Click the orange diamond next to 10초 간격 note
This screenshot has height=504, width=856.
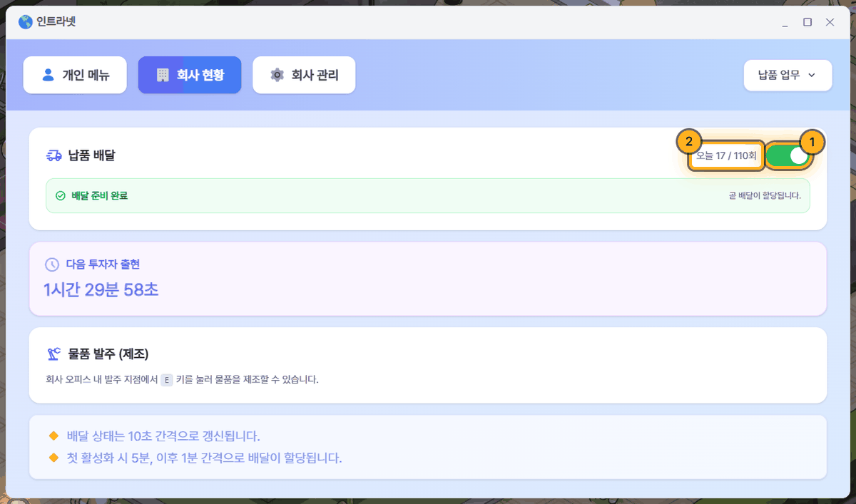pyautogui.click(x=53, y=436)
